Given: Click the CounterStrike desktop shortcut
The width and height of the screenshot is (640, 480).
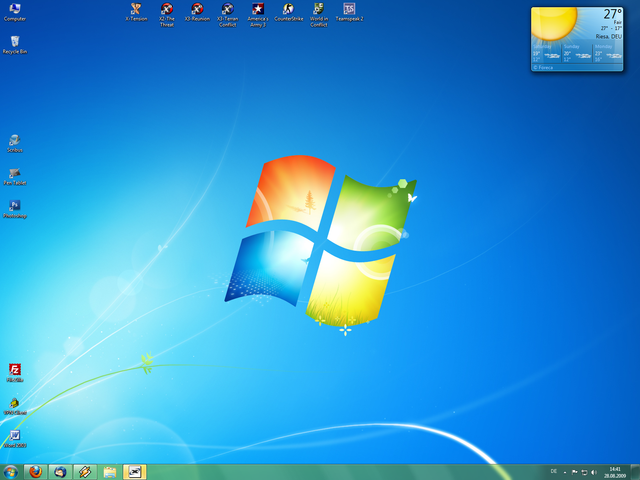Looking at the screenshot, I should point(288,11).
